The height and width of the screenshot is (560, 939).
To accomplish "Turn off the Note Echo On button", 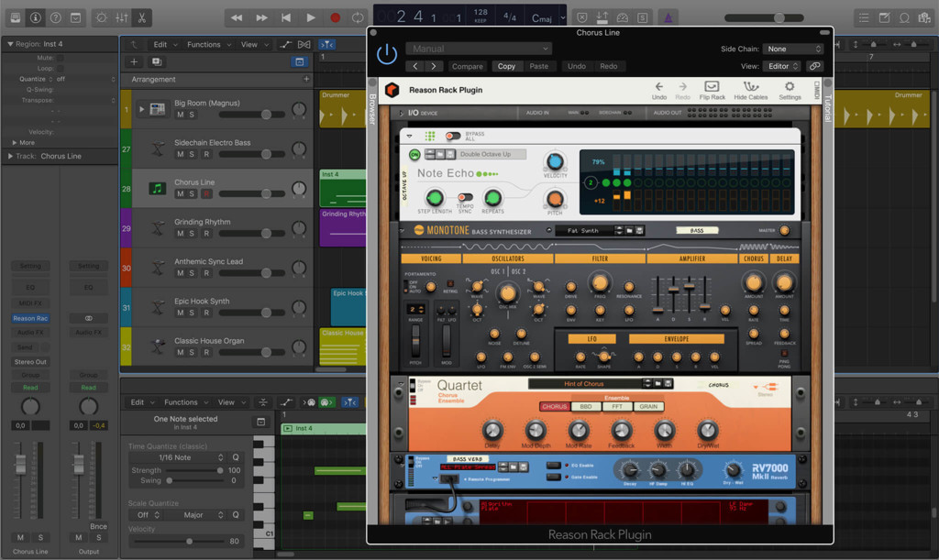I will click(x=414, y=155).
